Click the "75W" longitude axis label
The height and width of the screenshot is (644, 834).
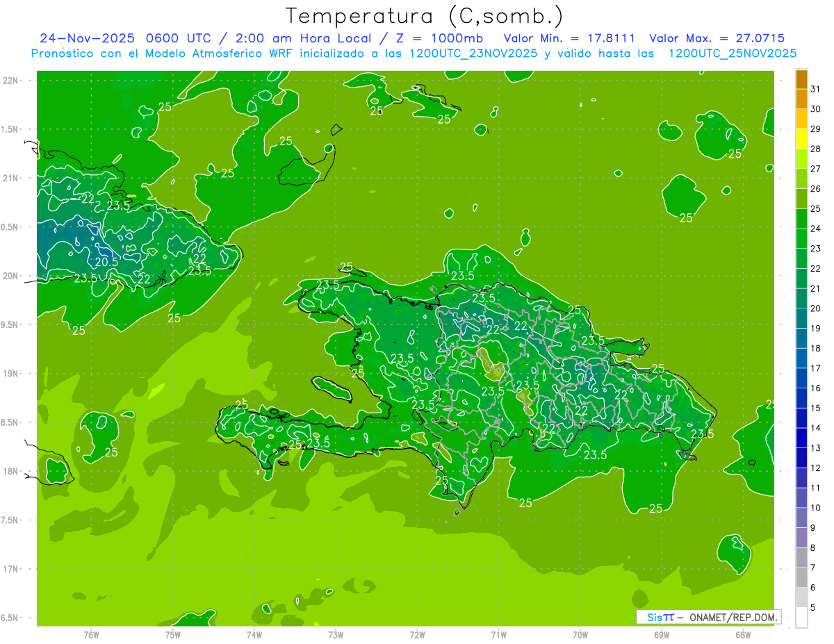point(173,634)
